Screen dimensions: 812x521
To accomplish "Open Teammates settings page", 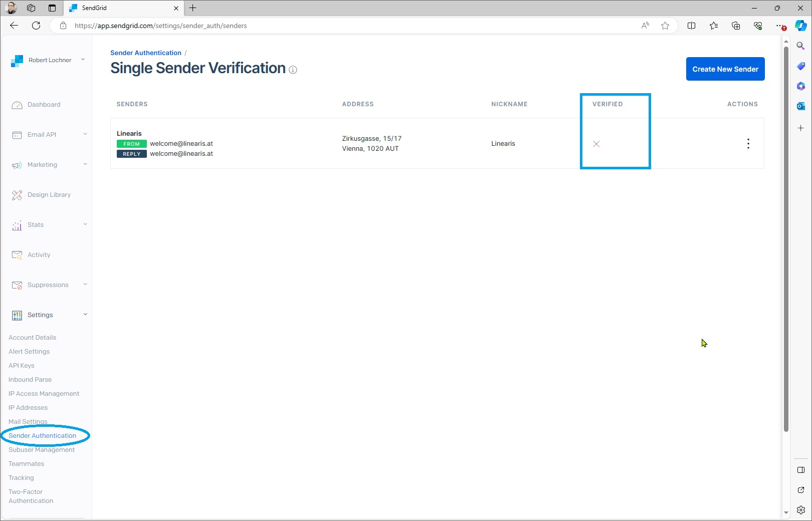I will pos(27,464).
